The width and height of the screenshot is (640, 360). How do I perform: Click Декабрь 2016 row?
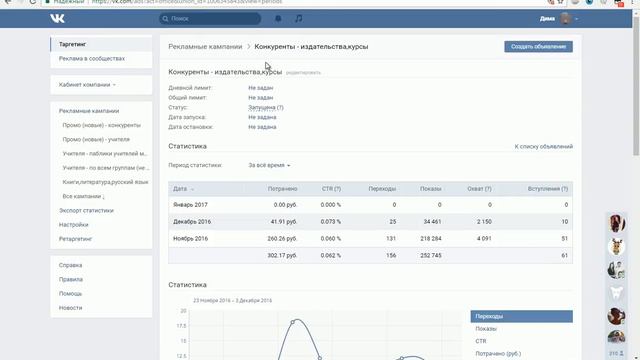[370, 222]
